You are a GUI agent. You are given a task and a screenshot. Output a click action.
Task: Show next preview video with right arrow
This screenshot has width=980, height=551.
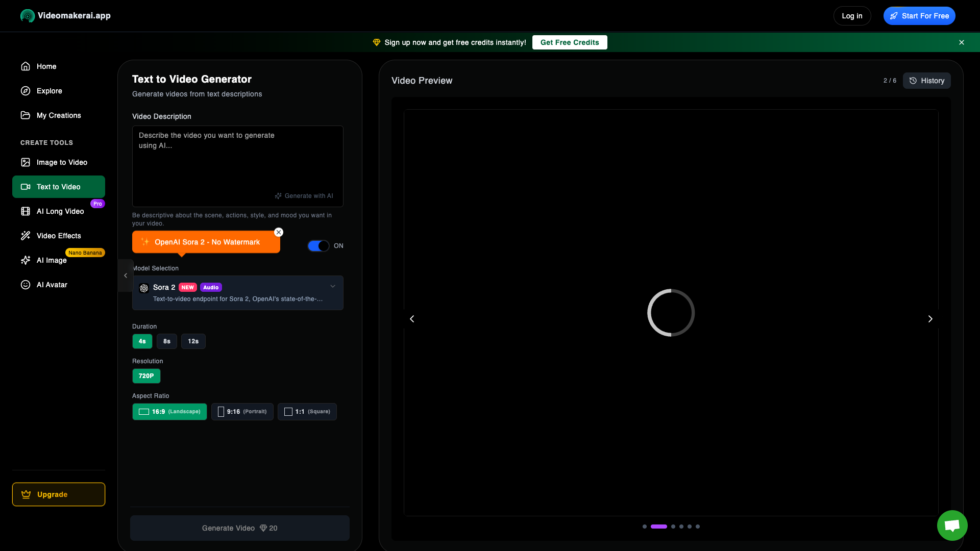click(930, 319)
